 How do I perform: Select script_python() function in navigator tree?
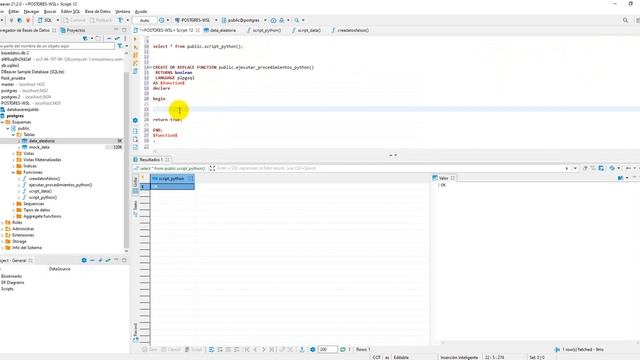coord(42,198)
